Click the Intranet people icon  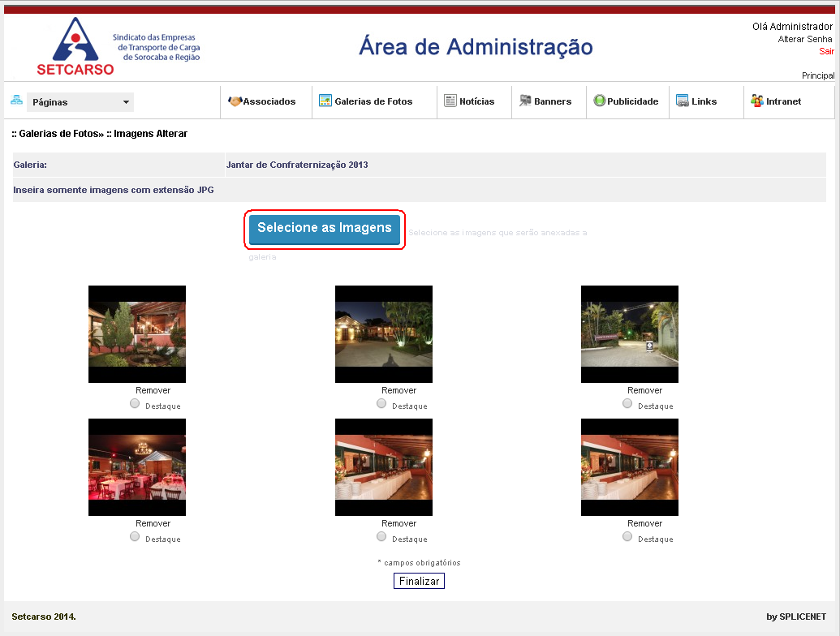757,101
